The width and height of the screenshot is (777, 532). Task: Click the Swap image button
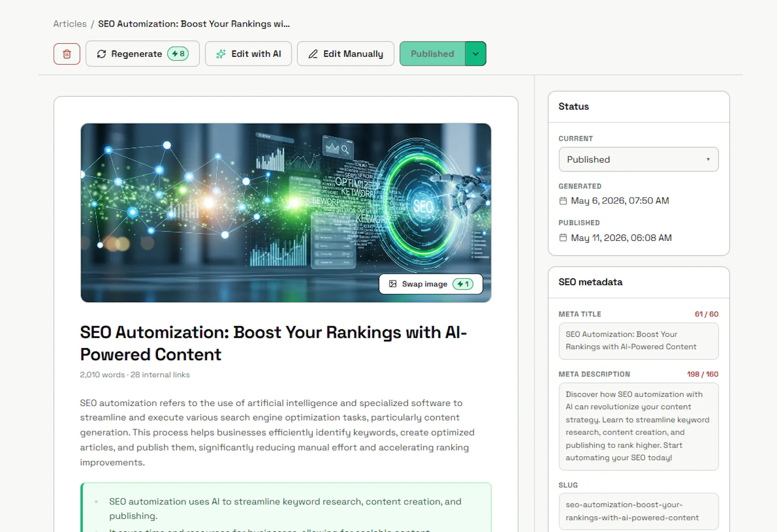(431, 284)
